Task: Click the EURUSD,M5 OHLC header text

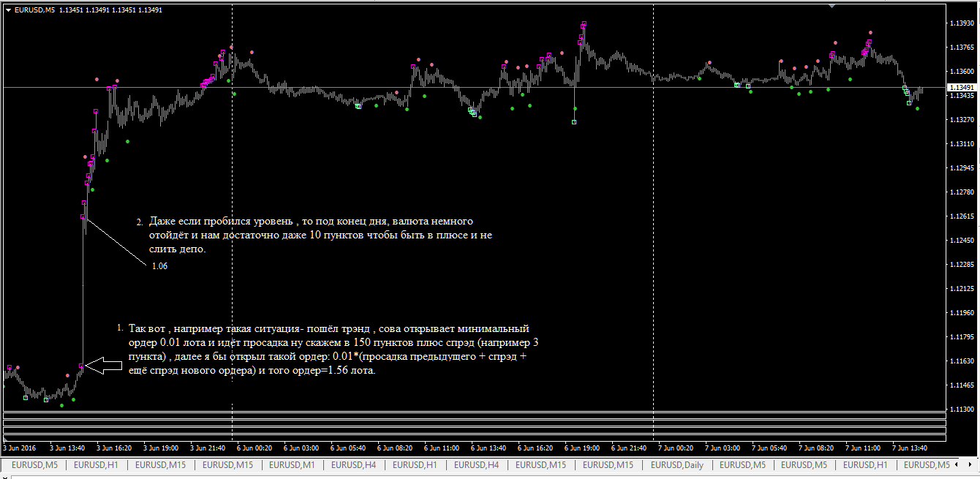Action: 88,10
